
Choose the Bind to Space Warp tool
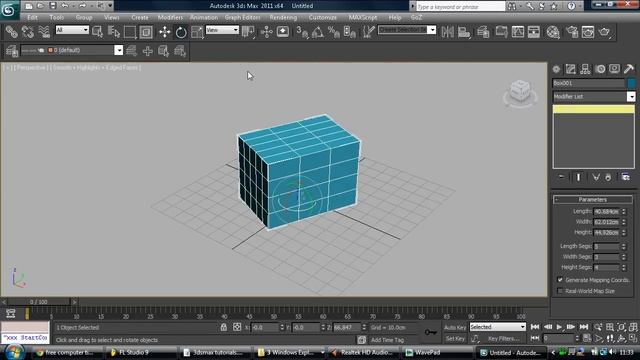(x=44, y=32)
